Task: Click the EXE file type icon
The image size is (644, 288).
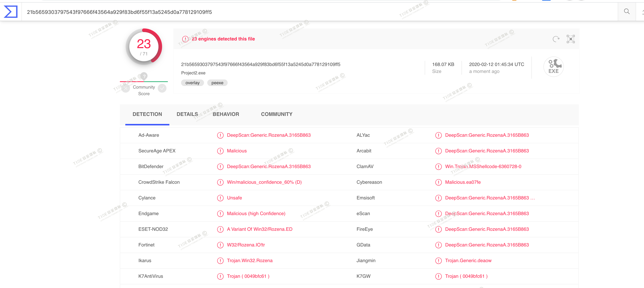Action: pos(553,67)
